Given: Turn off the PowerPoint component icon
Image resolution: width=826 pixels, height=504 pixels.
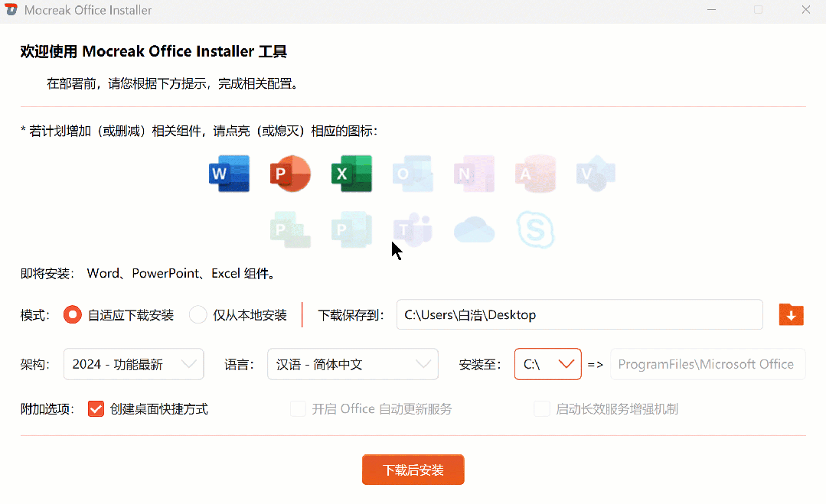Looking at the screenshot, I should tap(290, 174).
